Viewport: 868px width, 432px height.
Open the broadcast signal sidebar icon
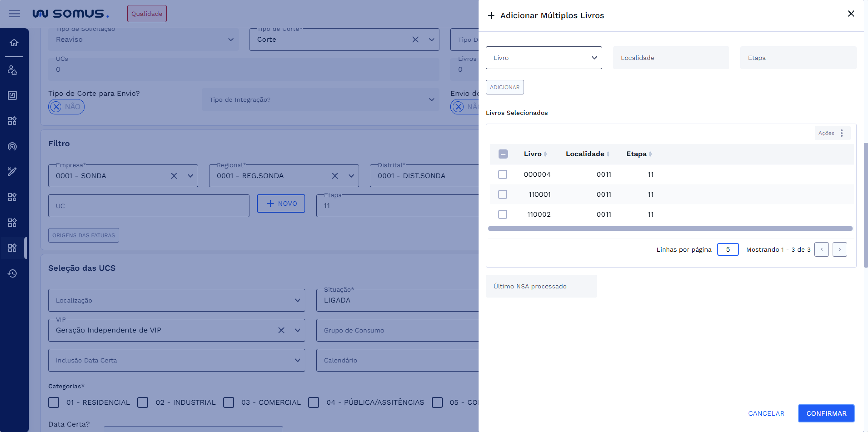12,146
